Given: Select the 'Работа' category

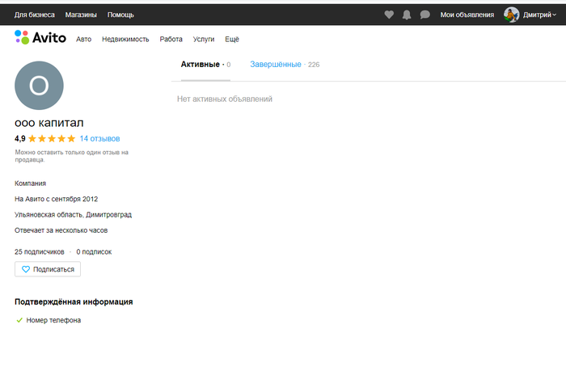Looking at the screenshot, I should (171, 39).
